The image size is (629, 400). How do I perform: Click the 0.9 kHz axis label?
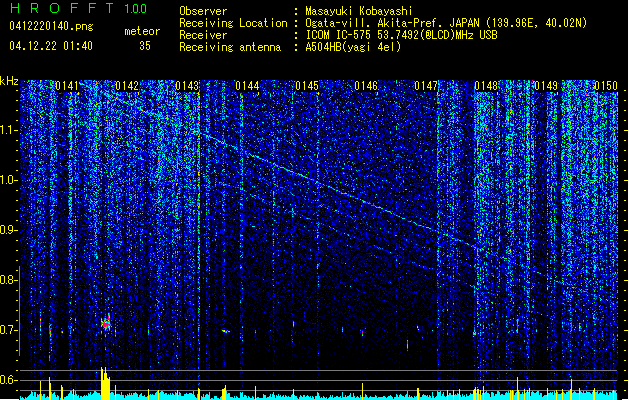pyautogui.click(x=9, y=230)
